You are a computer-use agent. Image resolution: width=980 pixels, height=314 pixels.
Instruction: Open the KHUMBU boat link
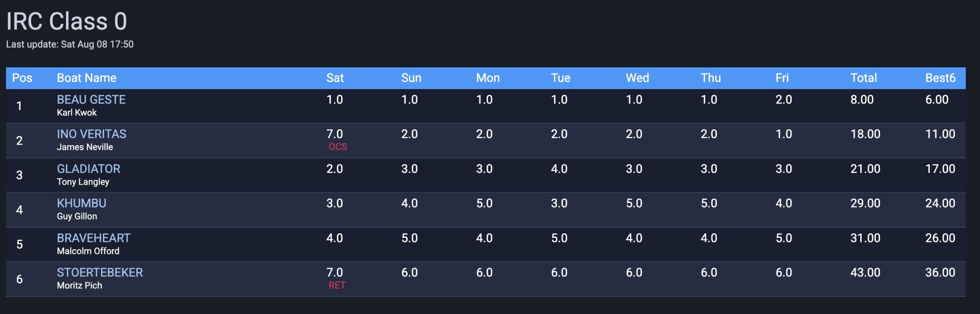(82, 203)
